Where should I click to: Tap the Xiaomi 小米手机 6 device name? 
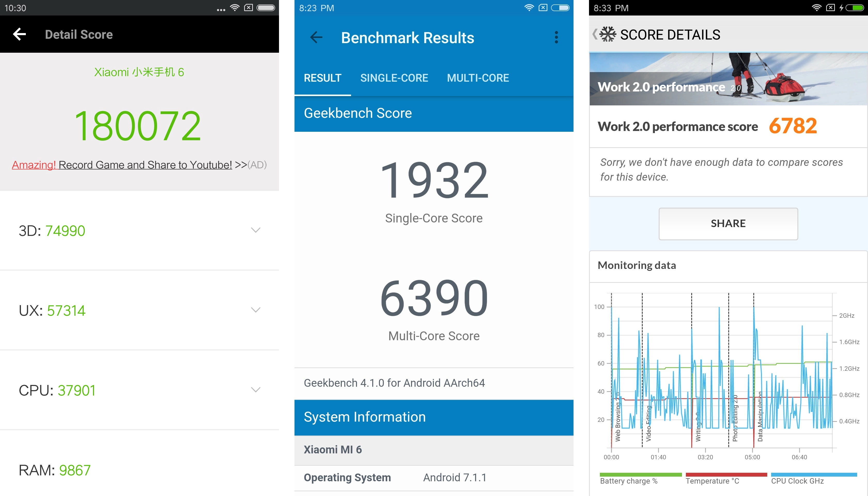coord(139,72)
